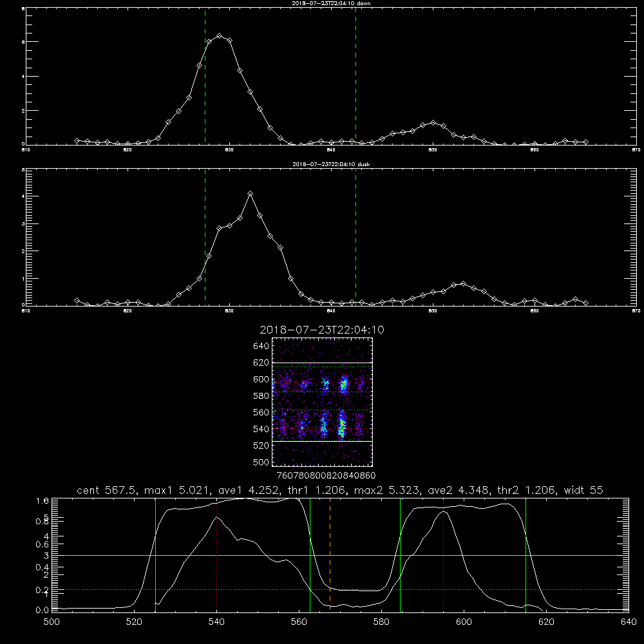The image size is (644, 644).
Task: Click the '580' x-axis label of the profile plot
Action: tap(381, 622)
